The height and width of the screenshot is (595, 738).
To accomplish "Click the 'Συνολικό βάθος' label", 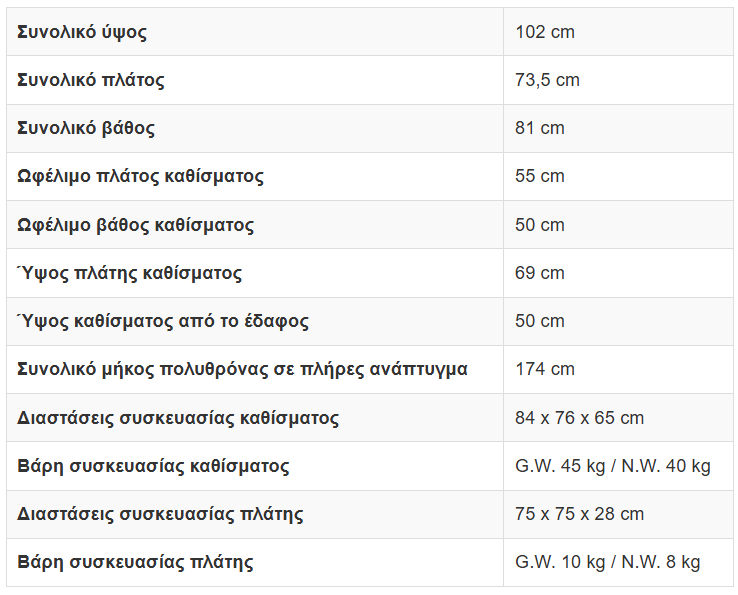I will 86,128.
